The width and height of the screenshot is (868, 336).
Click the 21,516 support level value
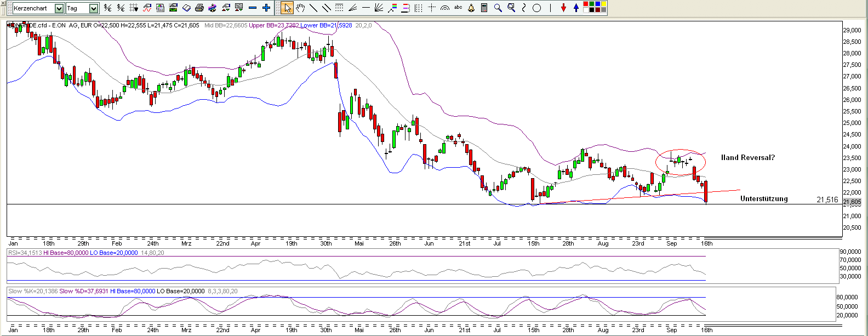tap(827, 200)
